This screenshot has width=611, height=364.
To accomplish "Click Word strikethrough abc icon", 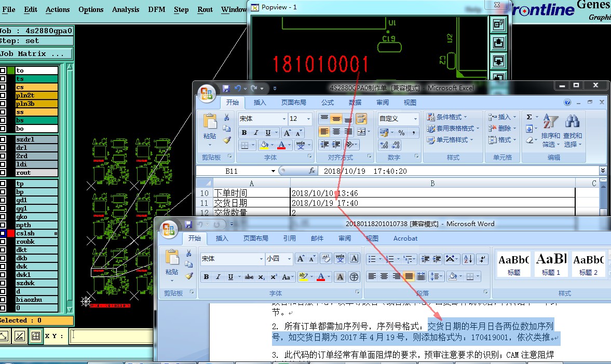I will (249, 277).
